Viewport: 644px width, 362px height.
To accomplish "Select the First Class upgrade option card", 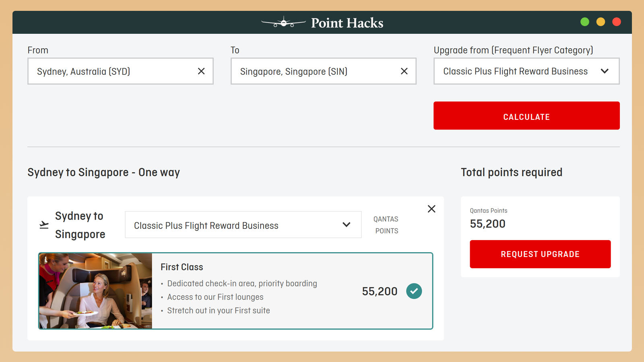I will click(x=258, y=291).
